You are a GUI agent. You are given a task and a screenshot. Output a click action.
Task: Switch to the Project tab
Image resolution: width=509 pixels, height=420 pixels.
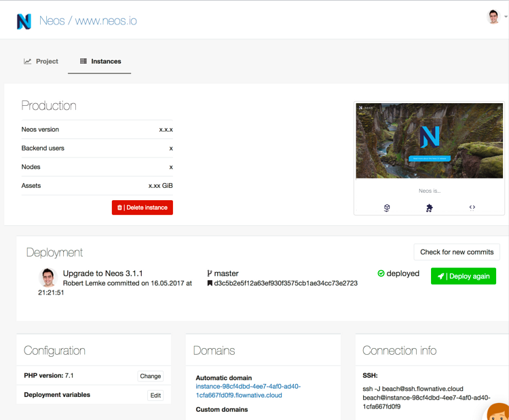pyautogui.click(x=41, y=61)
